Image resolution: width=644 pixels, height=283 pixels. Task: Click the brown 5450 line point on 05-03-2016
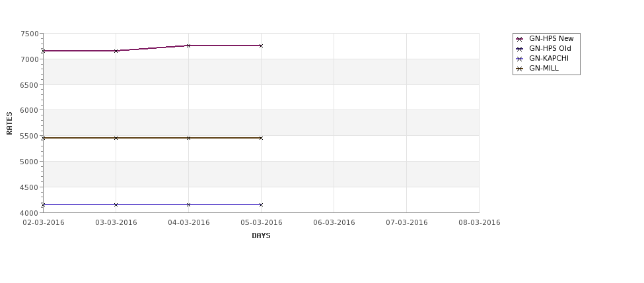(x=261, y=139)
